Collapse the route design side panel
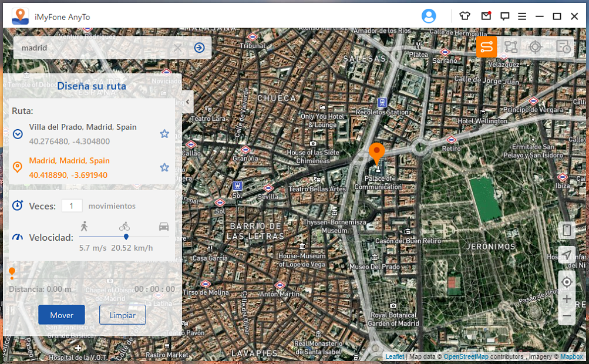The width and height of the screenshot is (589, 364). 187,102
